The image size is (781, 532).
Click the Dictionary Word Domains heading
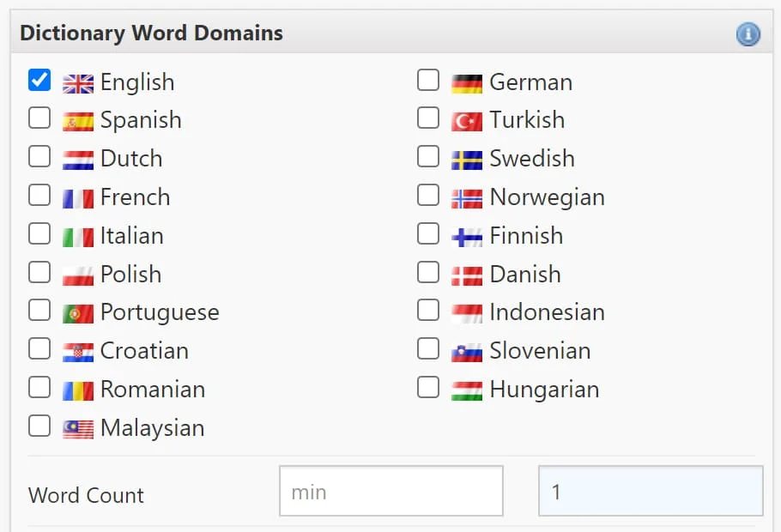pos(151,33)
